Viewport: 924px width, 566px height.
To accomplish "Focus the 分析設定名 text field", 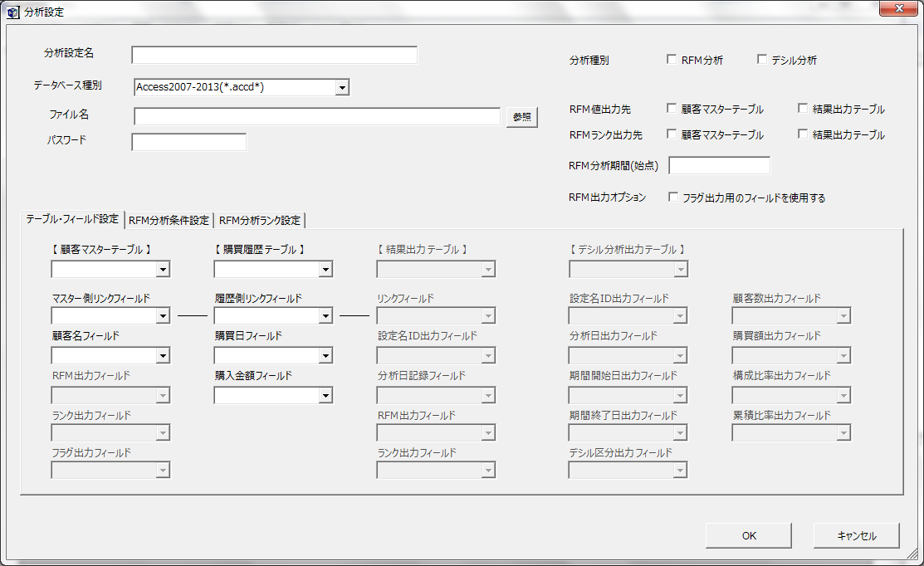I will (x=274, y=55).
